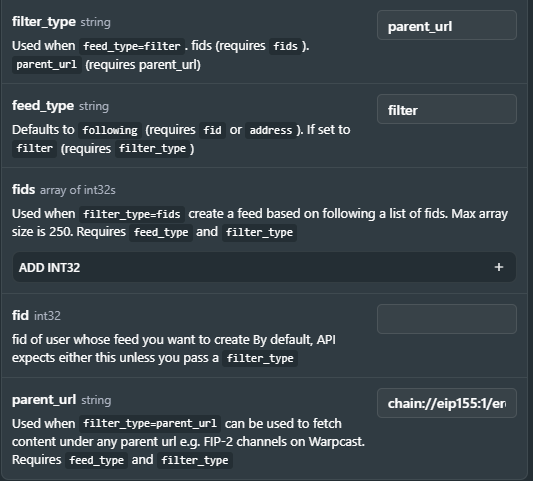Click the 'filter' code tag under feed_type
Screen dimensions: 533x481
click(x=34, y=149)
